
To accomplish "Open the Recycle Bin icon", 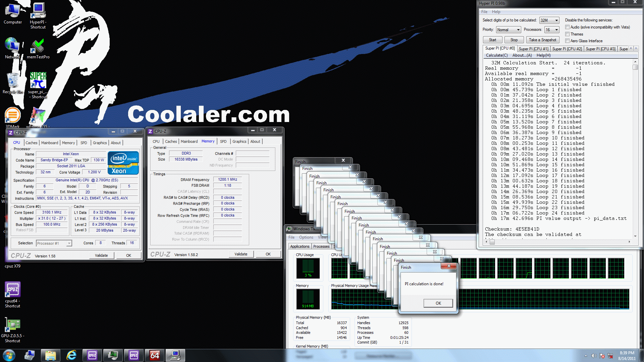I will click(x=13, y=83).
